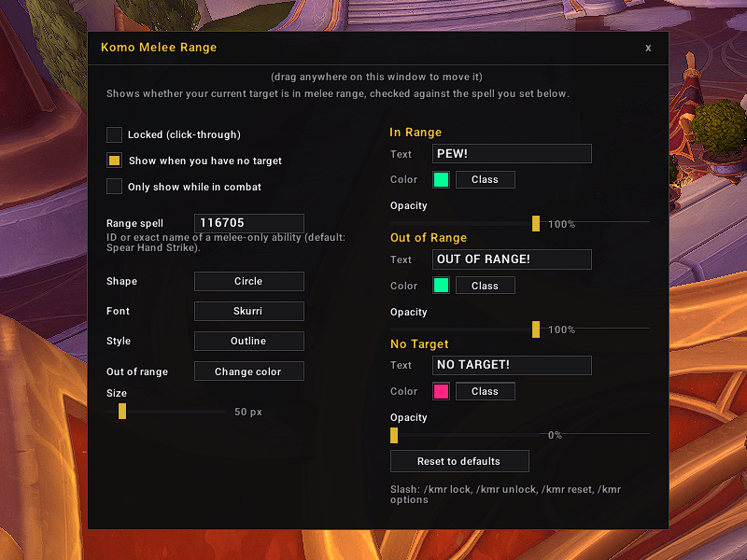Click Reset to defaults button
The height and width of the screenshot is (560, 747).
coord(459,461)
